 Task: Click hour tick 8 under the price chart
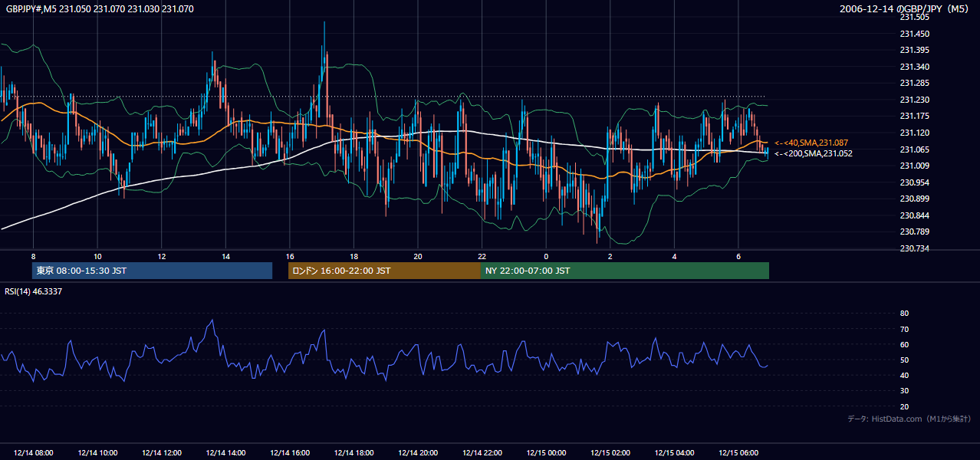point(34,256)
